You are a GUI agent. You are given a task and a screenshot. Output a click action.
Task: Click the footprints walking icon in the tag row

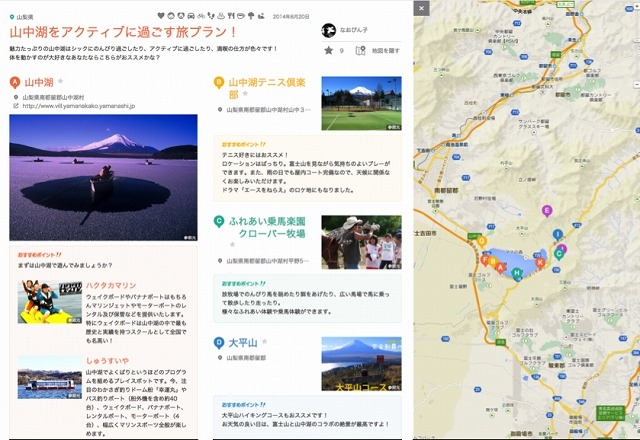pyautogui.click(x=211, y=16)
